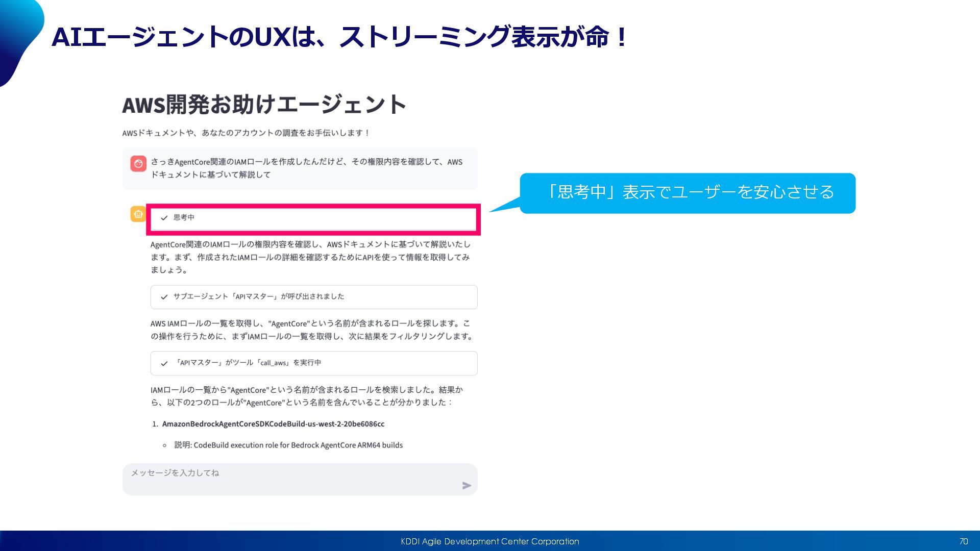This screenshot has width=980, height=551.
Task: Click the user message starting with さっきAgentCore関連のIAMロール
Action: coord(306,168)
